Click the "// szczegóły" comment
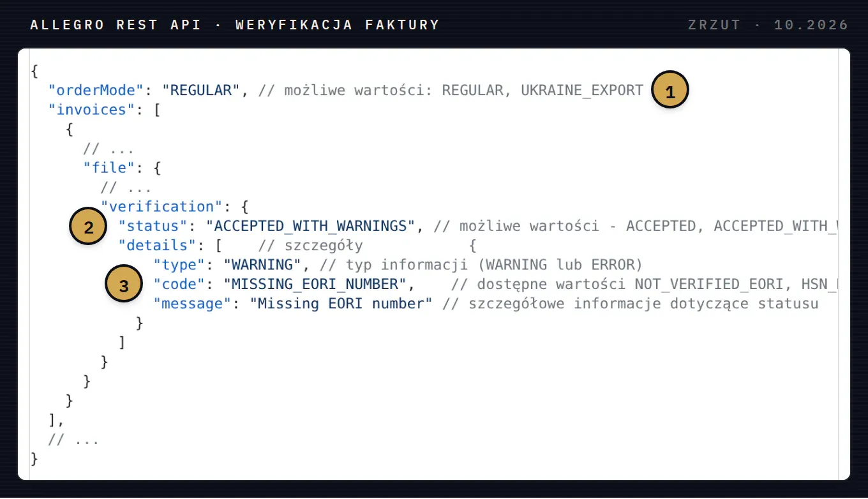 [x=310, y=246]
